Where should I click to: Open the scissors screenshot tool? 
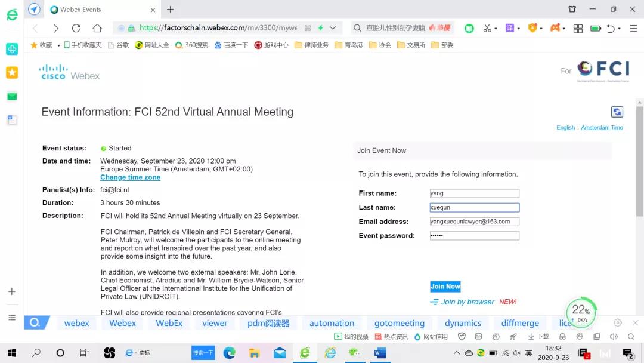(487, 28)
